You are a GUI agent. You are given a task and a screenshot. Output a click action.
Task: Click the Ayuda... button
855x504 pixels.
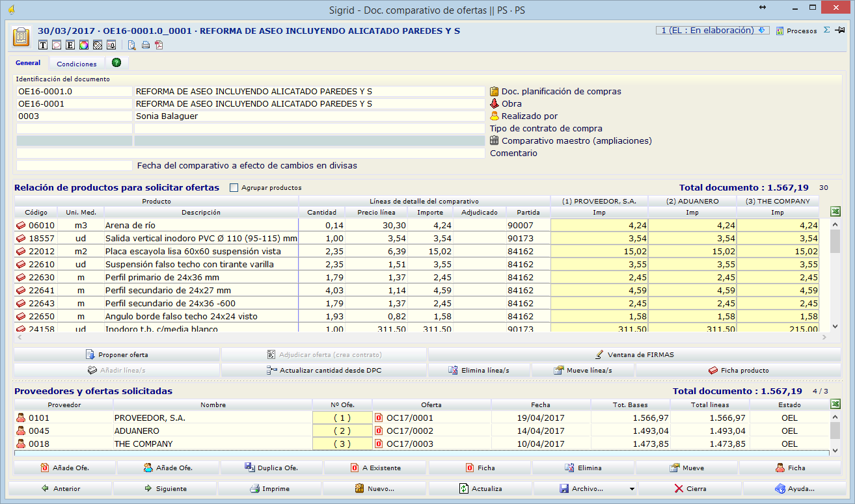tap(794, 488)
